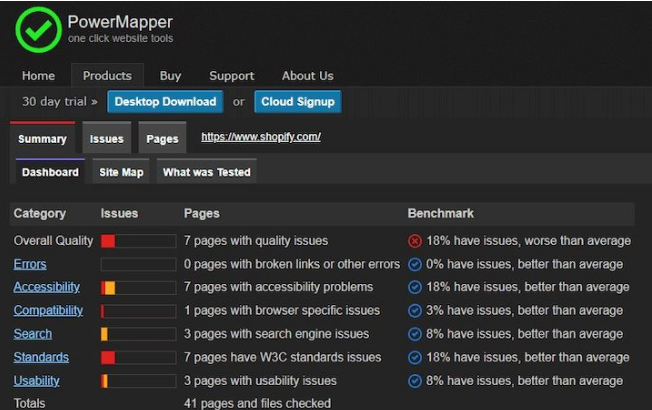Click the Issues column header
This screenshot has width=652, height=410.
point(119,213)
